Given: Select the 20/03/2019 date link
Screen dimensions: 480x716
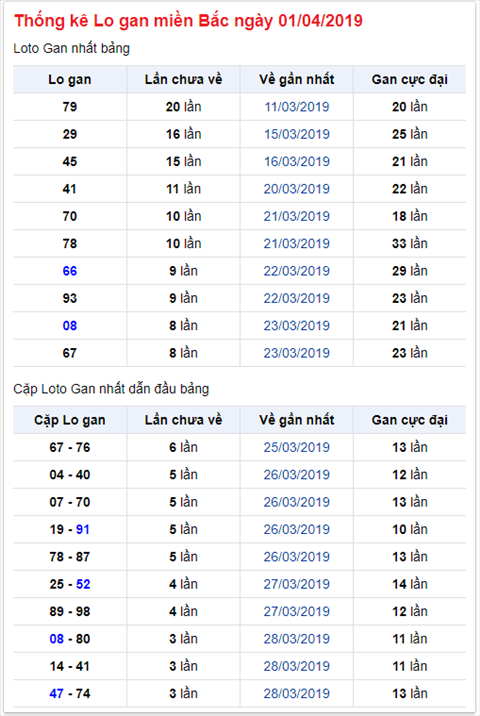Looking at the screenshot, I should (297, 189).
